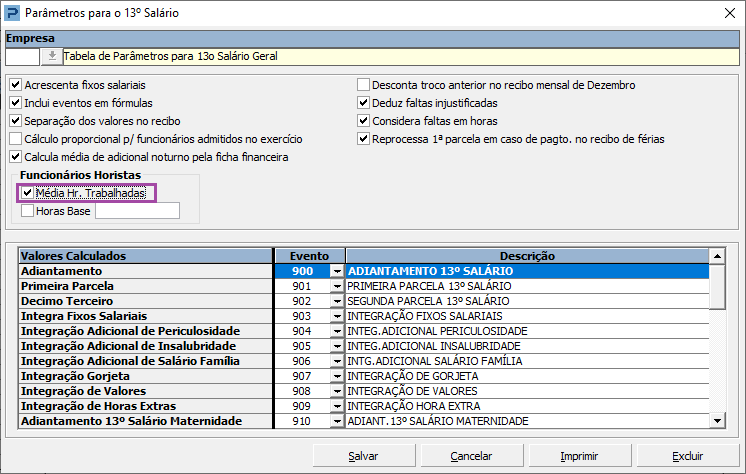Click description INTEG.ADICIONAL PERICULOSIDADE
Screen dimensions: 746x474
527,331
